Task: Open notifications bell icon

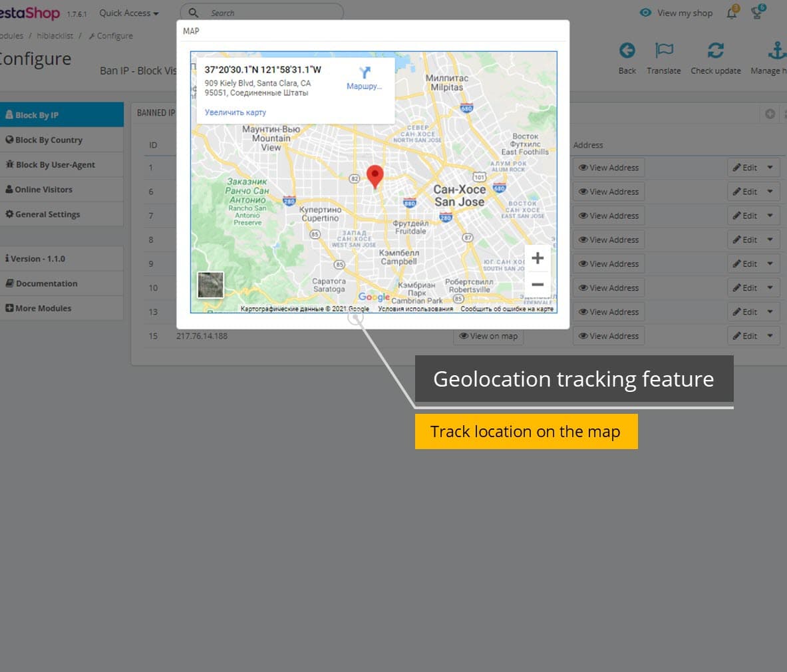Action: click(732, 13)
